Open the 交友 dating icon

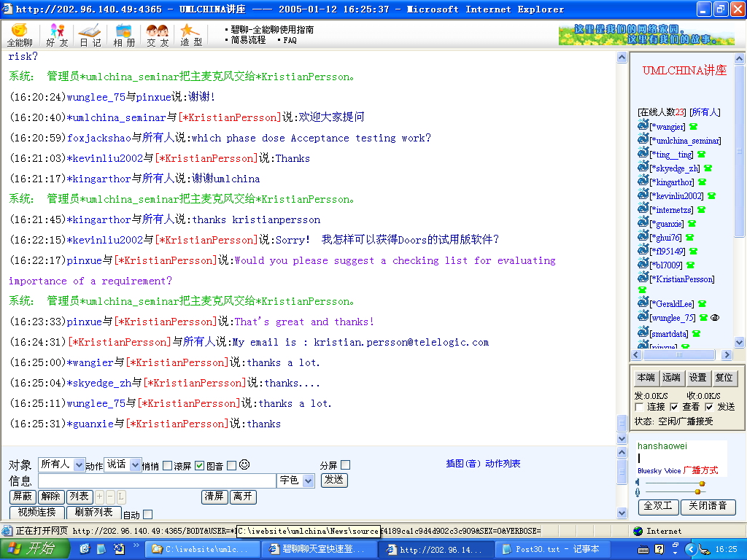158,36
